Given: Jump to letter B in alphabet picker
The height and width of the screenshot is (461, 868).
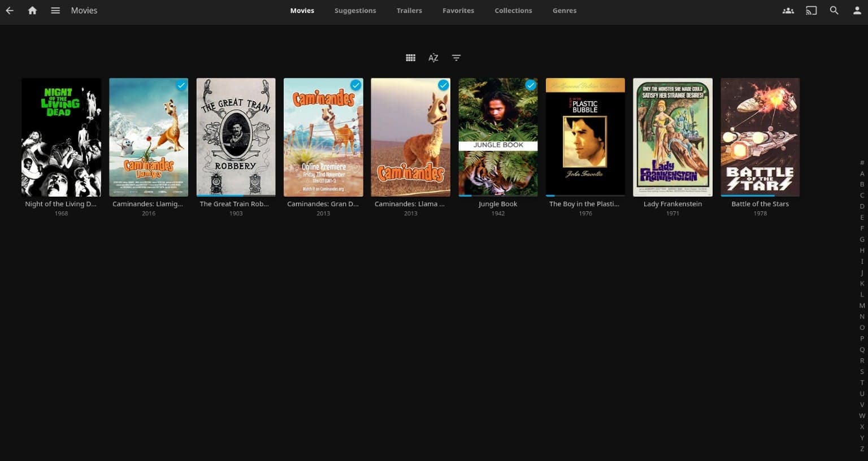Looking at the screenshot, I should pyautogui.click(x=862, y=184).
